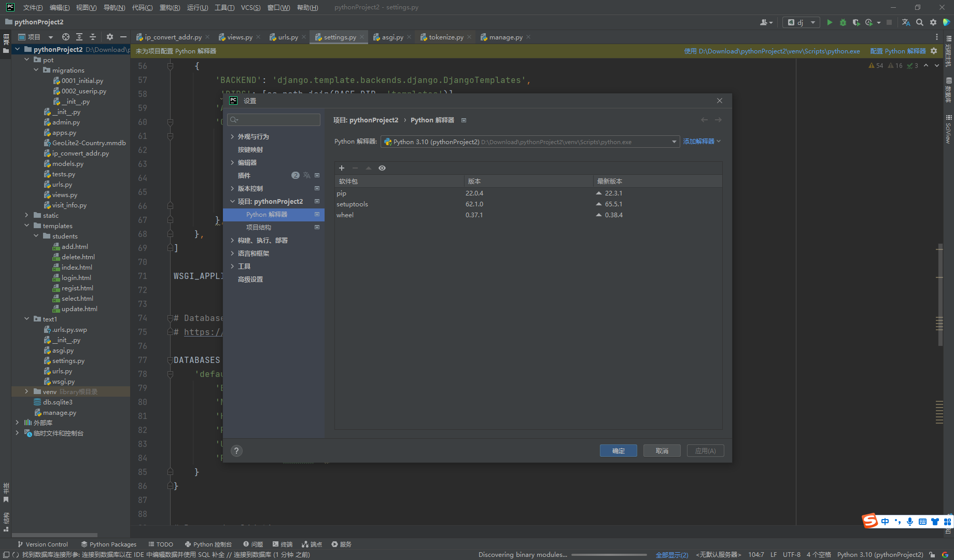Open the 重构(R) menu

click(x=170, y=7)
